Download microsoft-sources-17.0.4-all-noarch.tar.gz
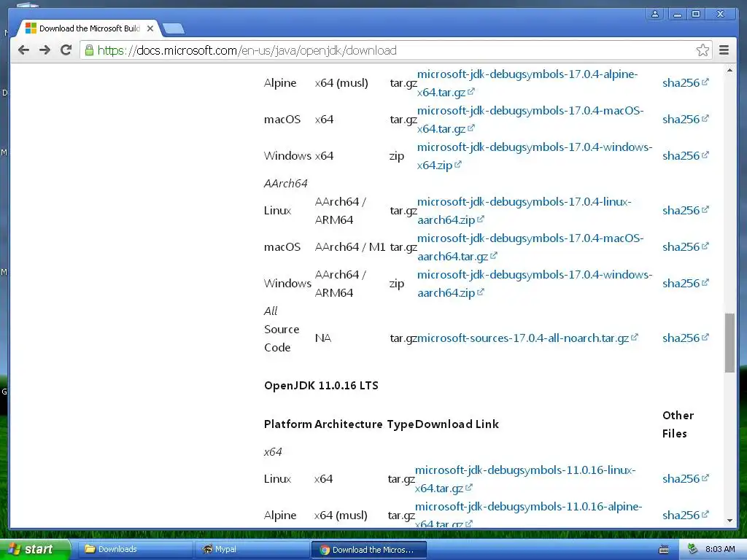Image resolution: width=747 pixels, height=560 pixels. tap(527, 338)
